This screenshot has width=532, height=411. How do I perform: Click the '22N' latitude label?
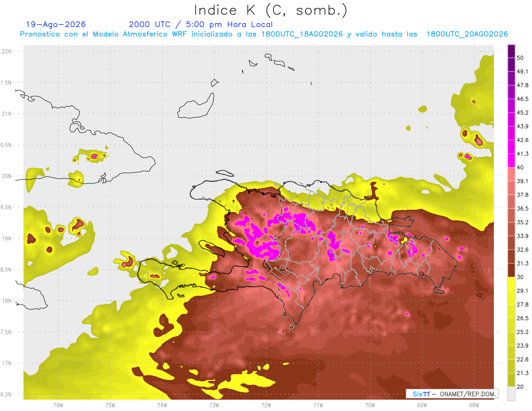[x=8, y=51]
